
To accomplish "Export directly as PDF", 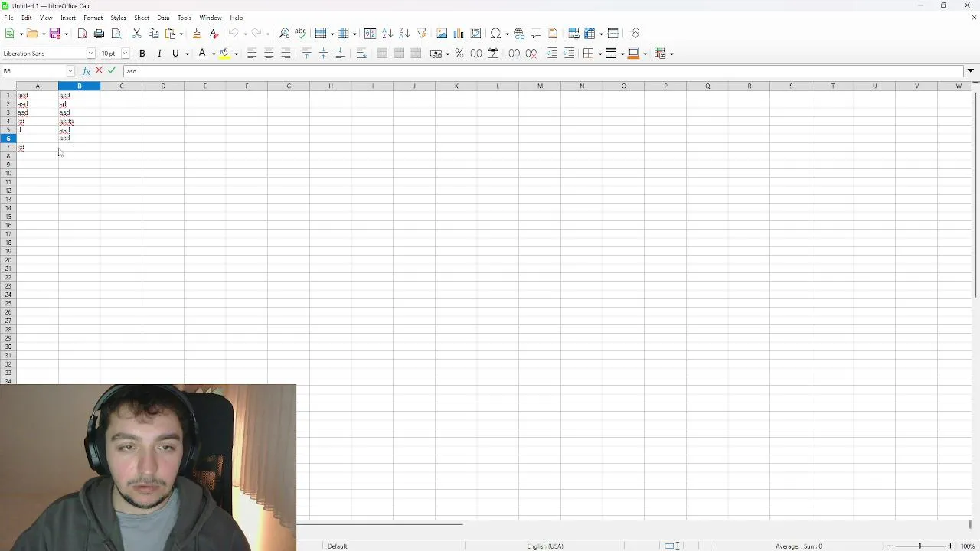I will (82, 34).
